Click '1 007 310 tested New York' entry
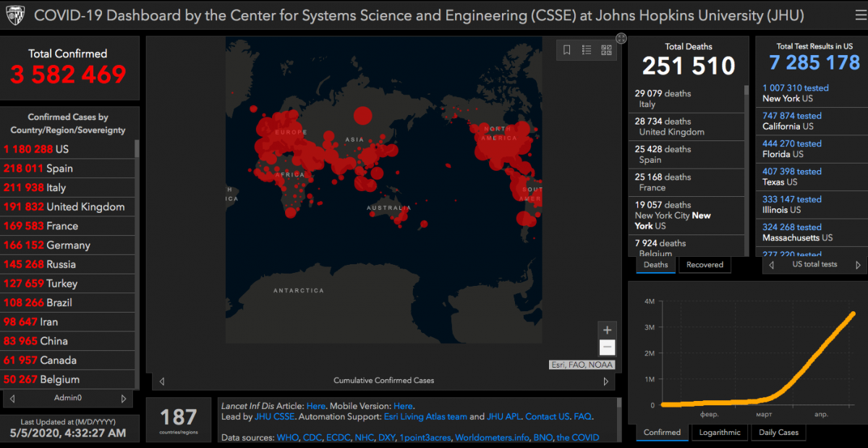The height and width of the screenshot is (448, 868). (x=811, y=93)
